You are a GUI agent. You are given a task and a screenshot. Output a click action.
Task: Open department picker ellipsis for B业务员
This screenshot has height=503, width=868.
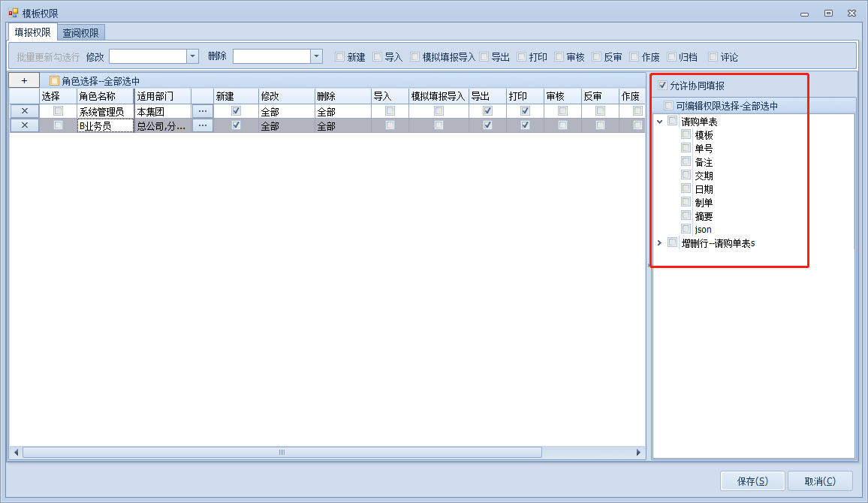tap(202, 125)
